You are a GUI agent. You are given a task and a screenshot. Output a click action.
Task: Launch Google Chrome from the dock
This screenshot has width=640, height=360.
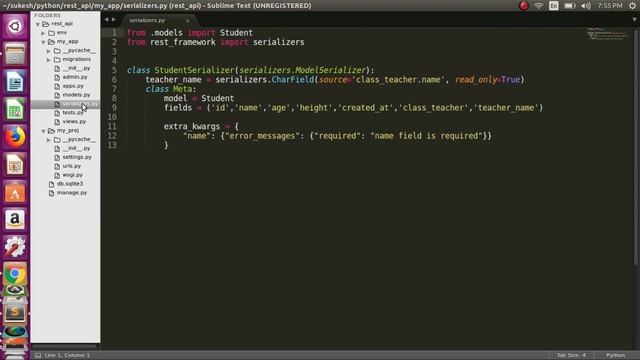pos(15,274)
